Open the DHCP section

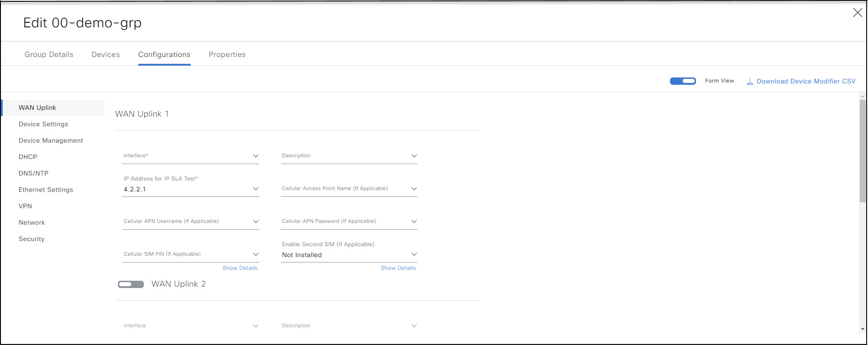28,157
